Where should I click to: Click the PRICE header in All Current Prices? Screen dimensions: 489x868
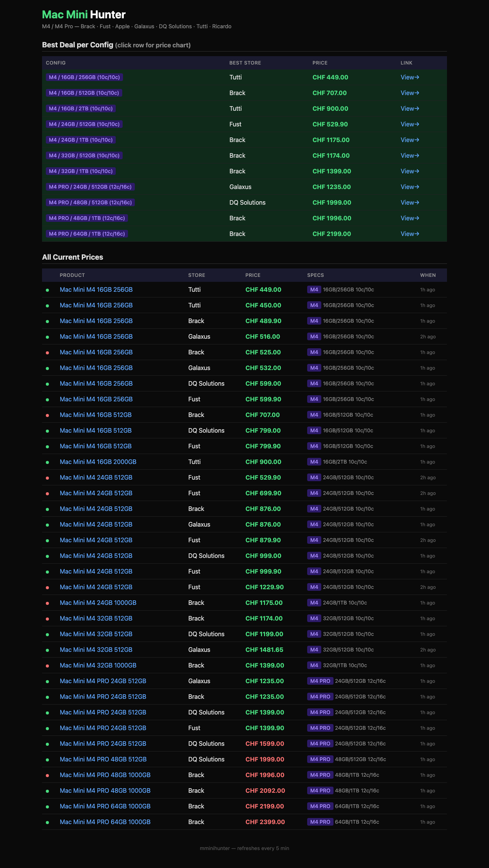(253, 275)
